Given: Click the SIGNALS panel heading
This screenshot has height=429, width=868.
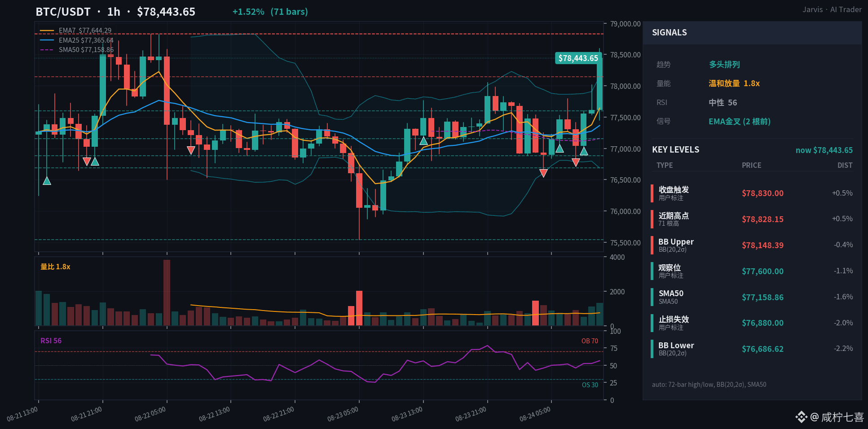Looking at the screenshot, I should [x=669, y=32].
